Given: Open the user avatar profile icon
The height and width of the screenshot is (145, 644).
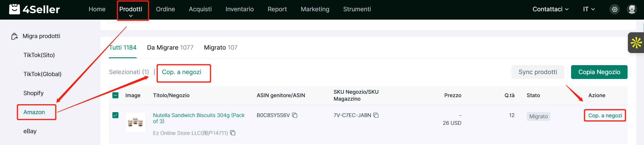Looking at the screenshot, I should click(632, 9).
